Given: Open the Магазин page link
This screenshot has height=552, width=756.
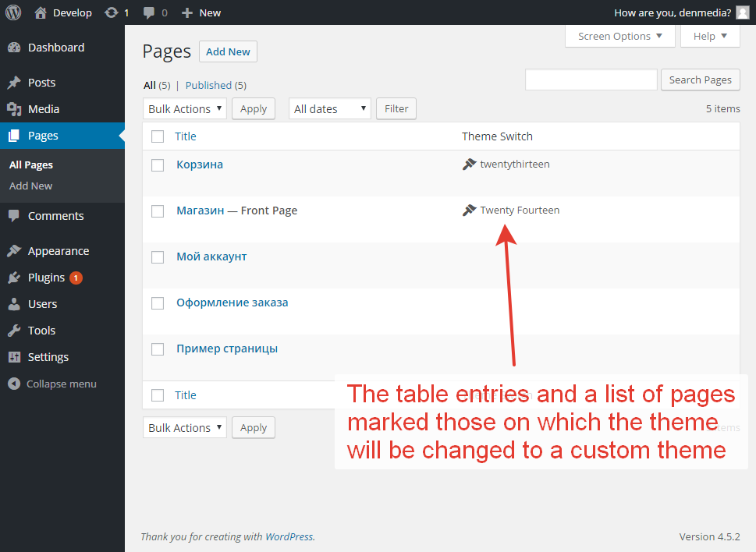Looking at the screenshot, I should point(200,211).
